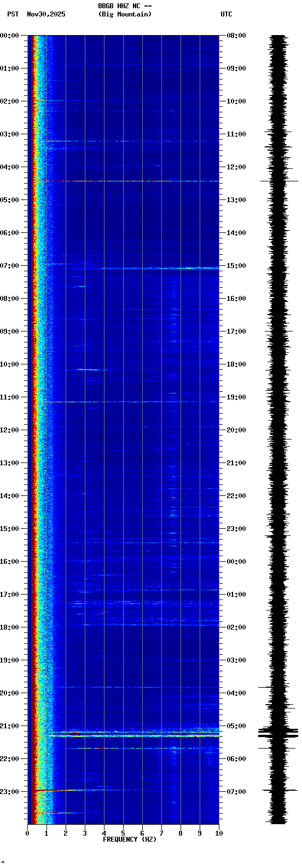This screenshot has width=302, height=868.
Task: Select the date label 'Nov30,2025'
Action: coord(46,14)
